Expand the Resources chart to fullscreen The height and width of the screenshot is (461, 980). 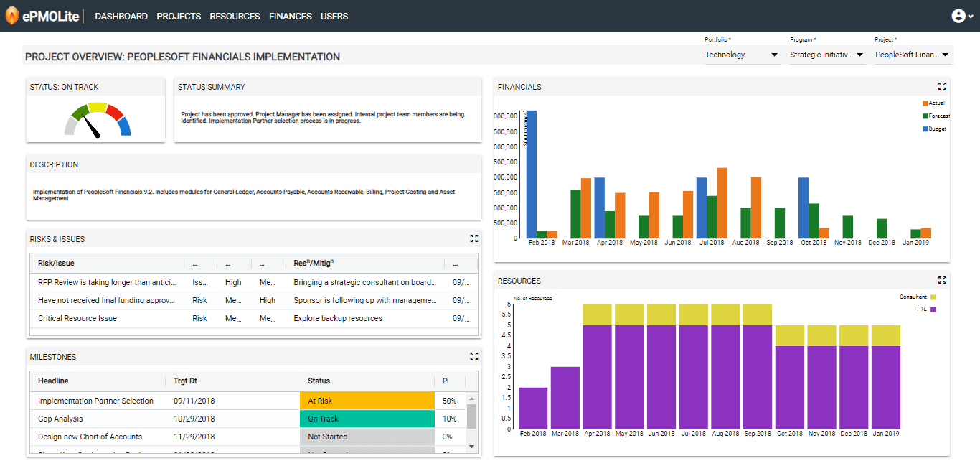[942, 280]
